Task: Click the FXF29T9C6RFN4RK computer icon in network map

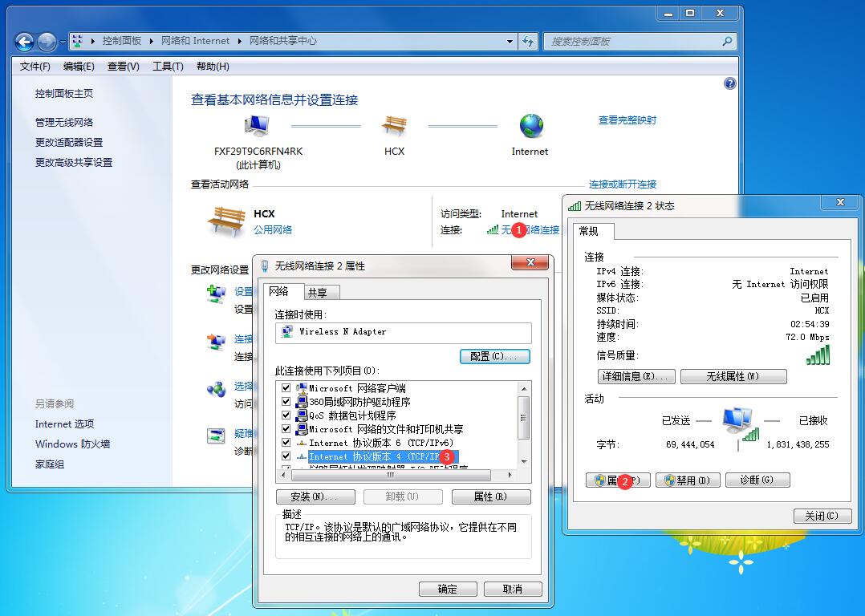Action: (257, 127)
